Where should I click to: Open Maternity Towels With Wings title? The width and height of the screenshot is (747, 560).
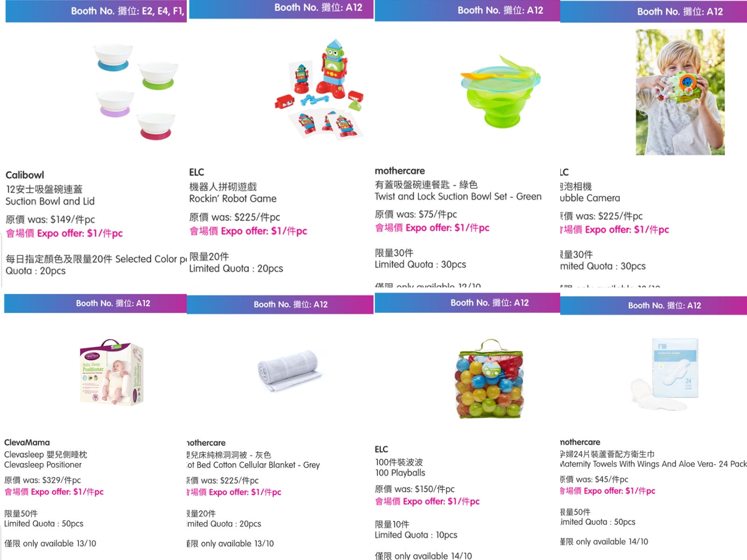pos(653,464)
